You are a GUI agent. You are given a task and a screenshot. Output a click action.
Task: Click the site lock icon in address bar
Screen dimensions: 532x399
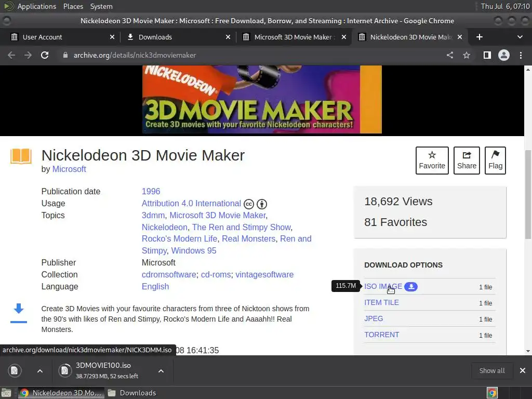(x=65, y=55)
